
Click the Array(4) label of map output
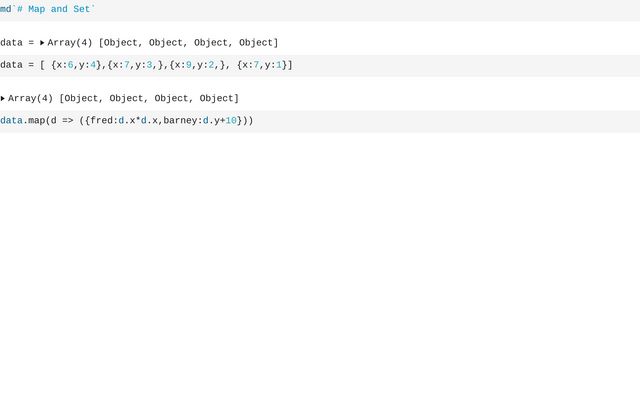[31, 98]
